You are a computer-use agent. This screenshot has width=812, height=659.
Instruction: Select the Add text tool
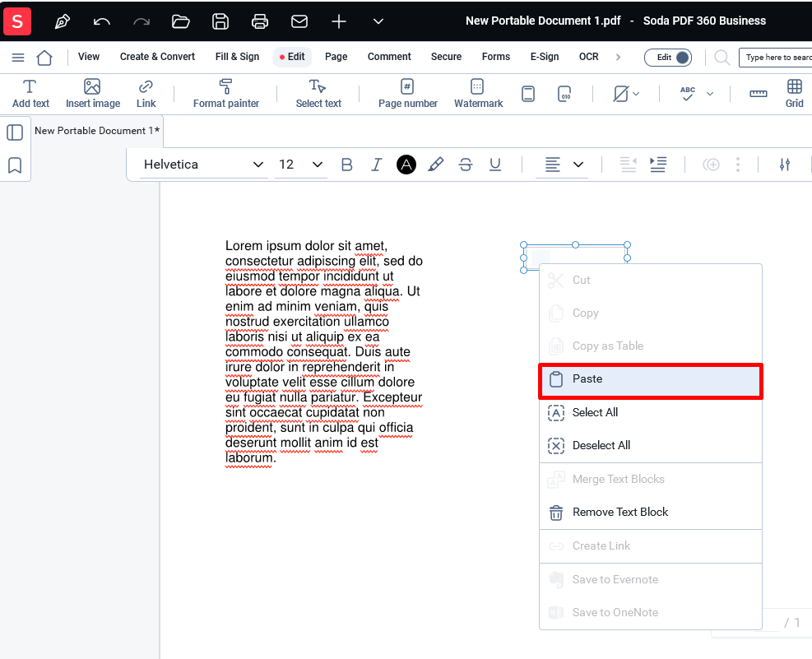[30, 95]
